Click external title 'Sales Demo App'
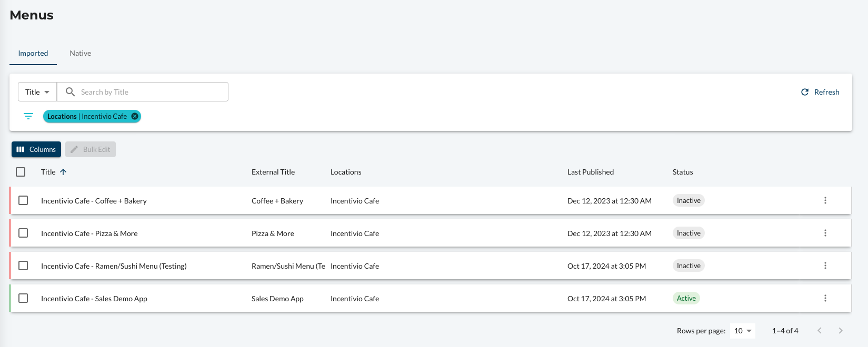This screenshot has height=347, width=868. click(x=277, y=299)
